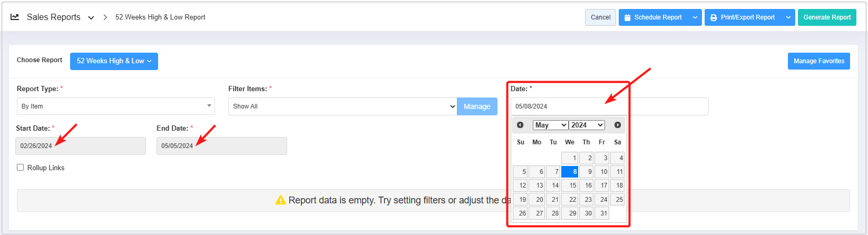Image resolution: width=868 pixels, height=235 pixels.
Task: Open the year selector in calendar
Action: click(587, 125)
